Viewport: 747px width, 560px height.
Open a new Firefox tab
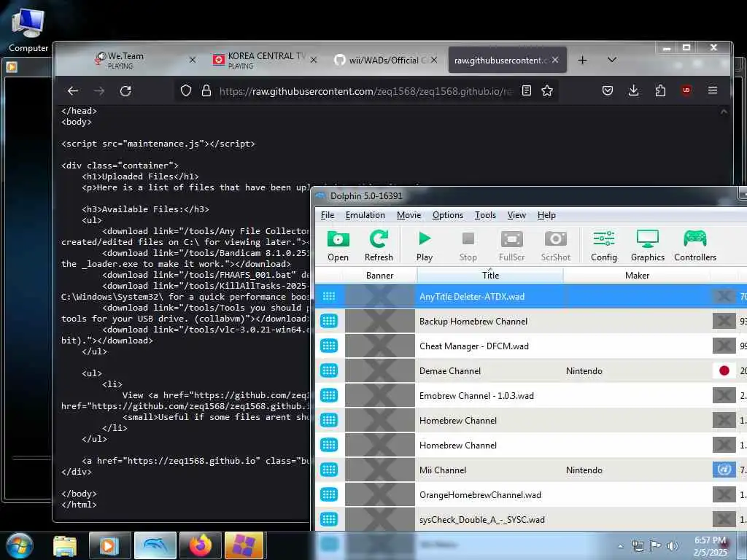tap(582, 60)
